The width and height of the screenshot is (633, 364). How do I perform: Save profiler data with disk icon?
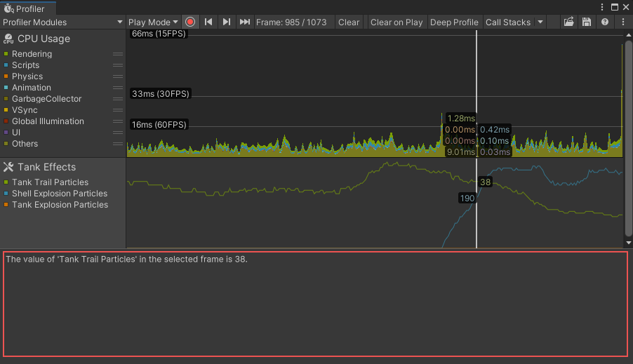(587, 22)
